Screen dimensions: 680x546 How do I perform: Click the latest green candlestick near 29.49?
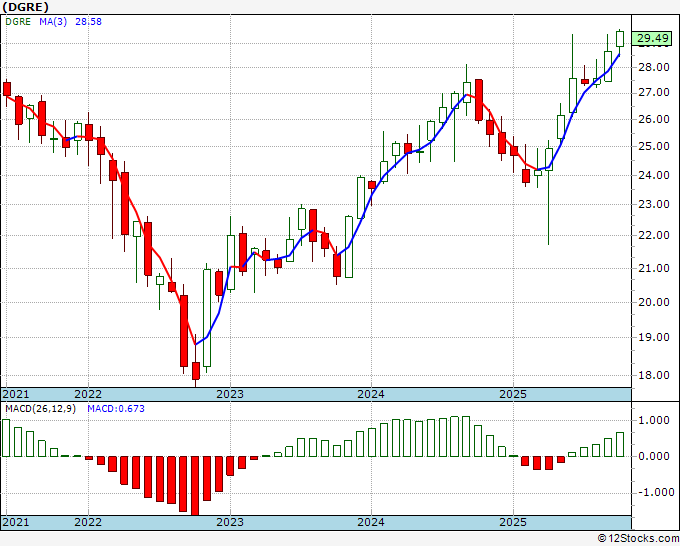click(x=620, y=39)
